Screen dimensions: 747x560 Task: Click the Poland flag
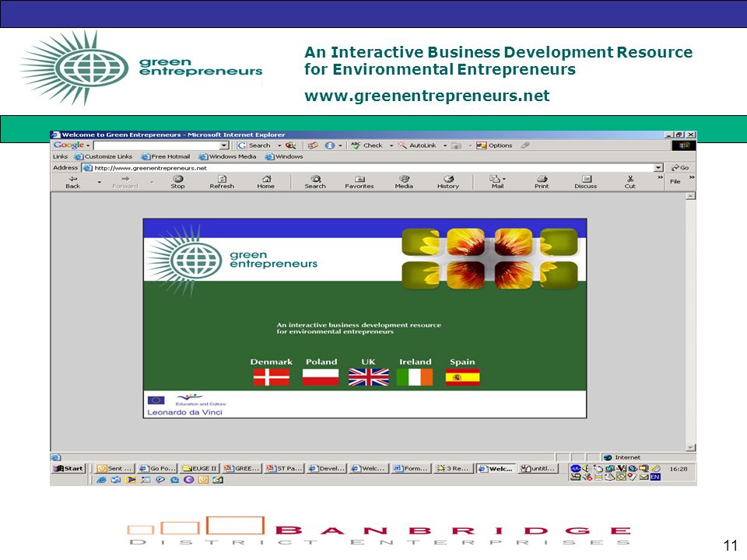[x=321, y=377]
